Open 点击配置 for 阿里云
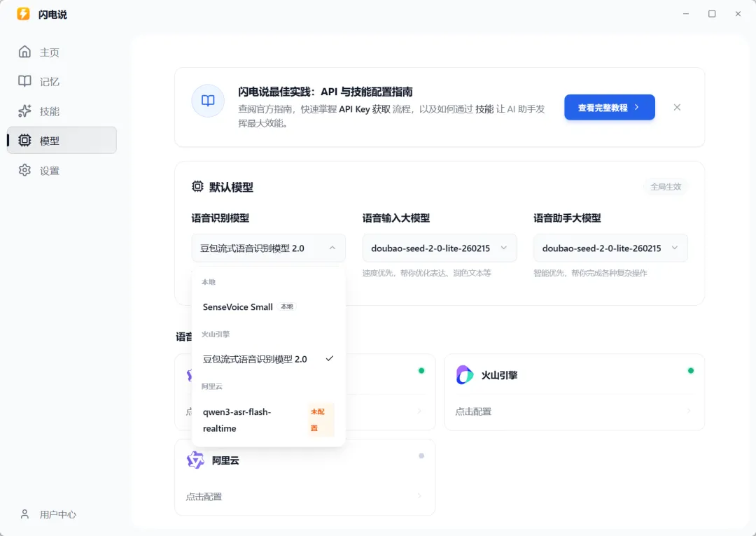Image resolution: width=756 pixels, height=536 pixels. pos(304,497)
